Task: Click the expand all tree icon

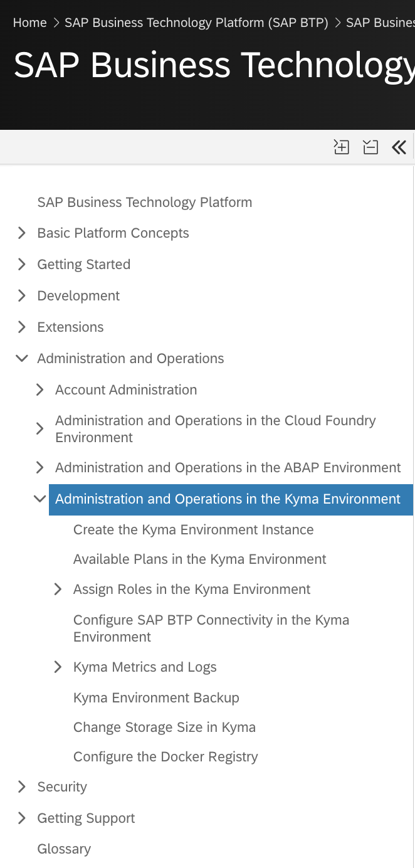Action: [x=341, y=147]
